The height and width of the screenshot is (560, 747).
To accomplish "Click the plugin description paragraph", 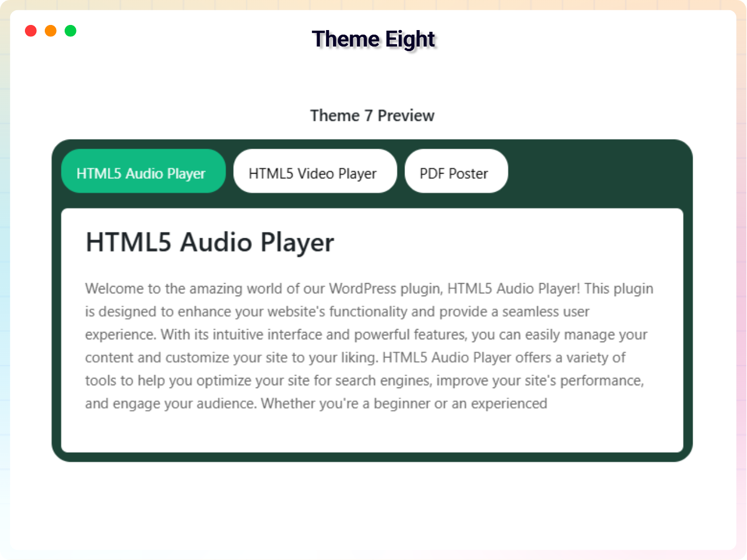I will [369, 346].
